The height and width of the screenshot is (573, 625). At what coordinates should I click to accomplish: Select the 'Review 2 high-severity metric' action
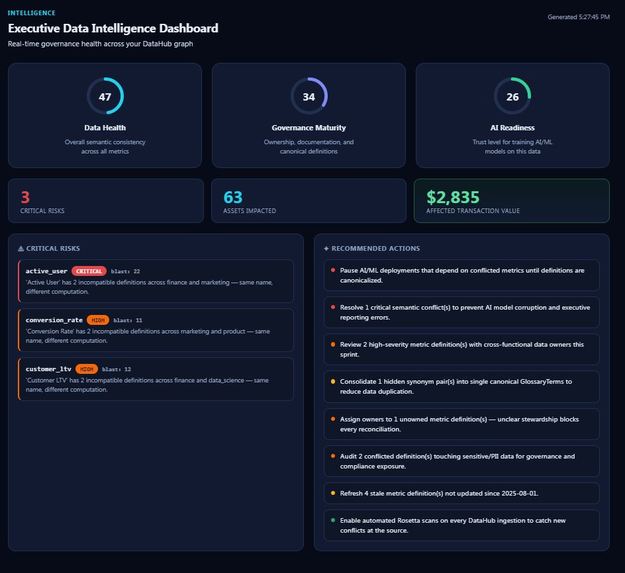(x=462, y=349)
